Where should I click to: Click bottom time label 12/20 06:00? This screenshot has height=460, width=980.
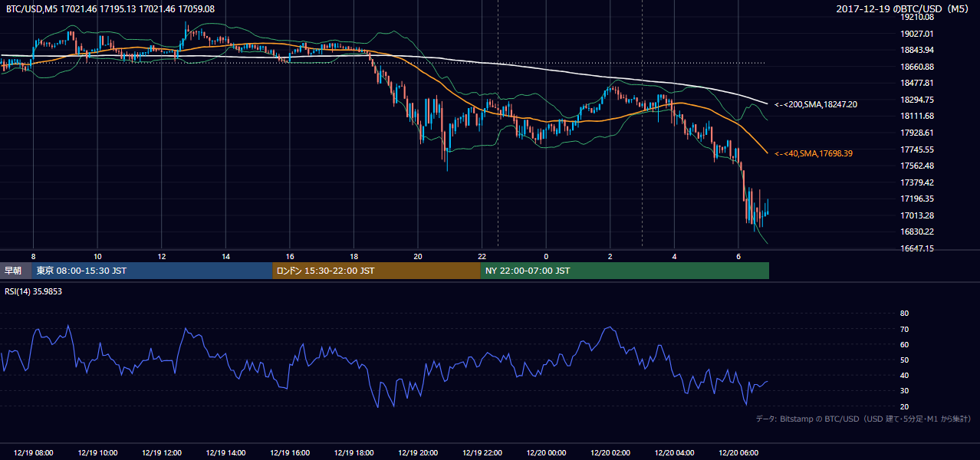pyautogui.click(x=738, y=453)
